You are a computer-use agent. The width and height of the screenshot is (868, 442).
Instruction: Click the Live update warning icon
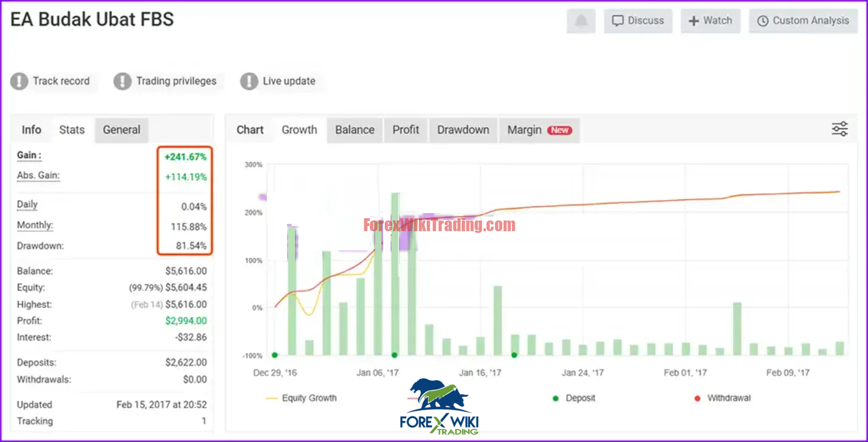point(249,81)
